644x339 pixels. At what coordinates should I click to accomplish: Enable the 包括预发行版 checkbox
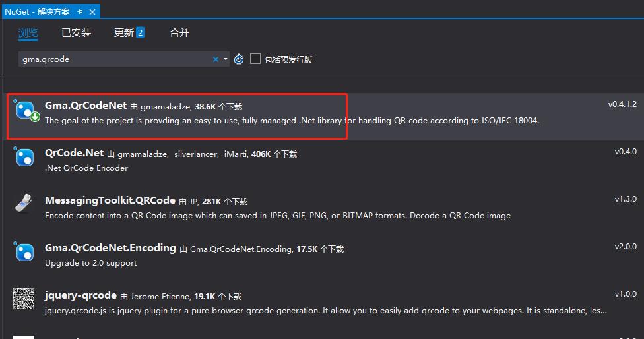click(255, 59)
